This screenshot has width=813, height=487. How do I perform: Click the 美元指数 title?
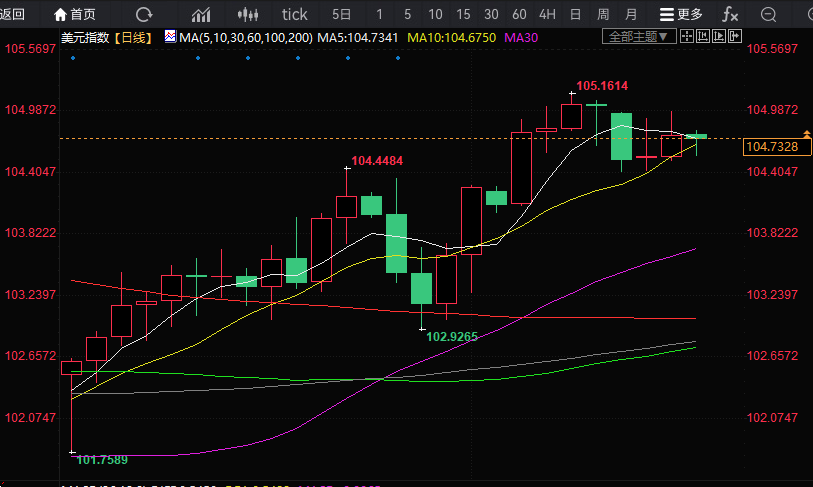click(x=85, y=37)
